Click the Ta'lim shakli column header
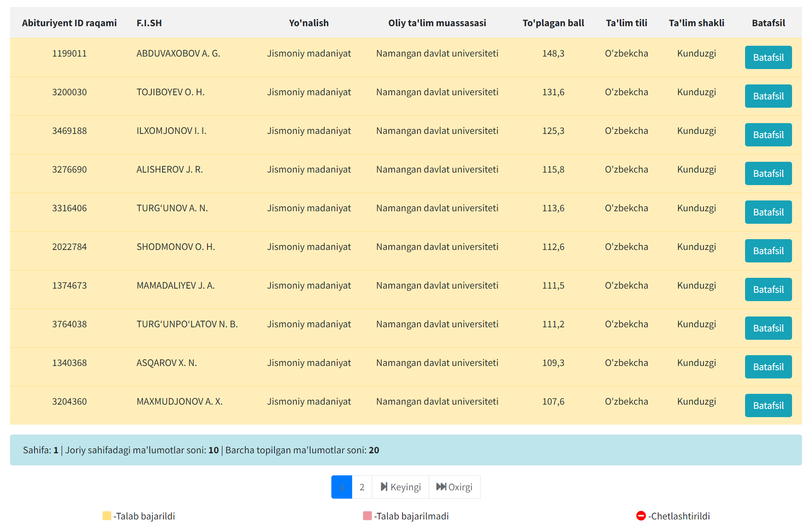 pos(696,23)
